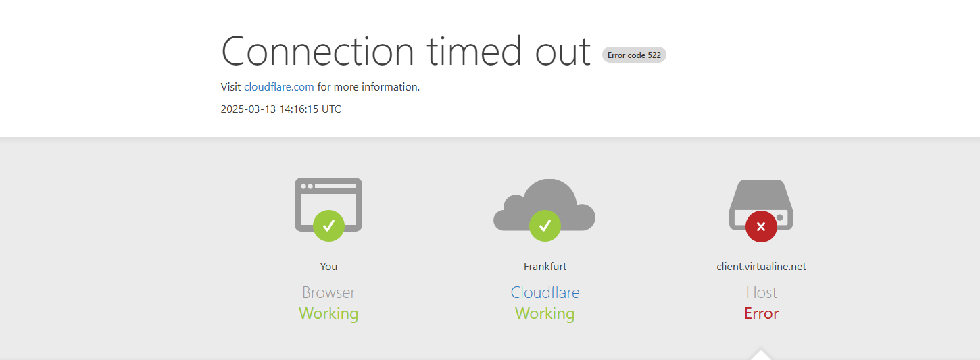
Task: Click the Connection timed out heading
Action: coord(406,51)
